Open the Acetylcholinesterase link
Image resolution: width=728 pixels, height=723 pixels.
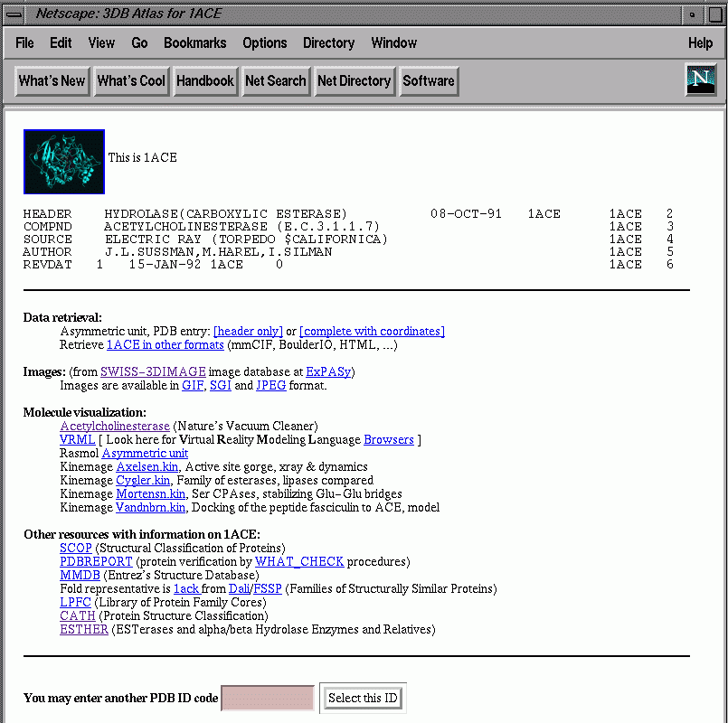(x=115, y=426)
